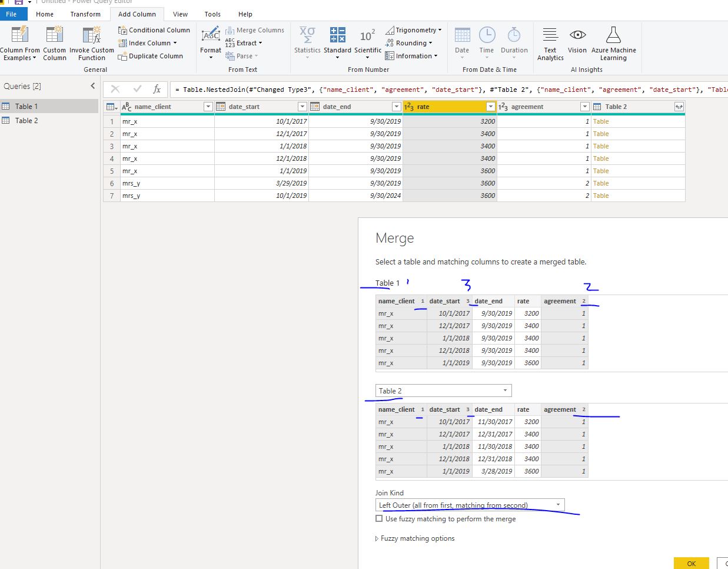Select row number 6 in the grid

112,183
